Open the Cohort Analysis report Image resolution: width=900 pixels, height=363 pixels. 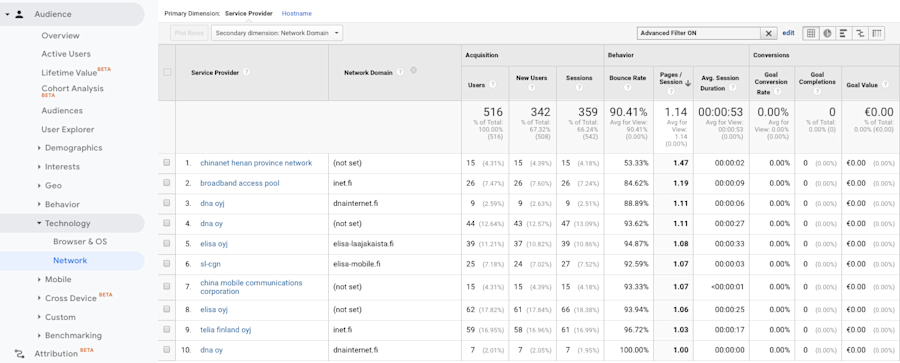(72, 88)
